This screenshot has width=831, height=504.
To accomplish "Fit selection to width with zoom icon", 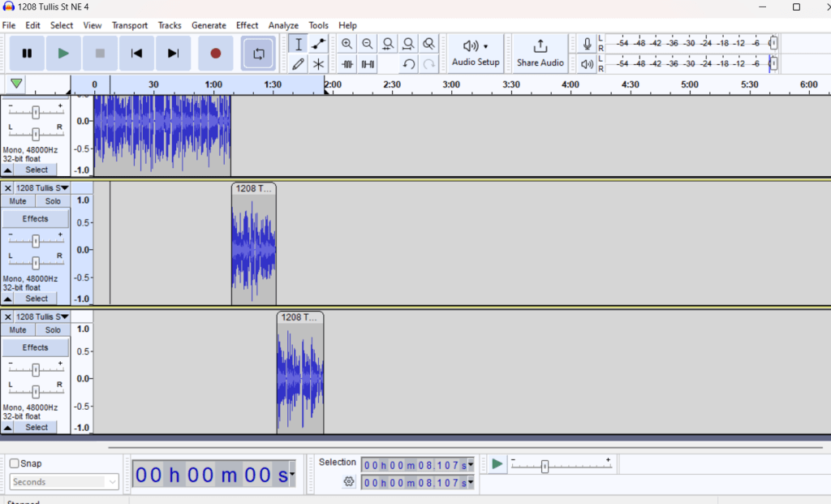I will pos(388,44).
